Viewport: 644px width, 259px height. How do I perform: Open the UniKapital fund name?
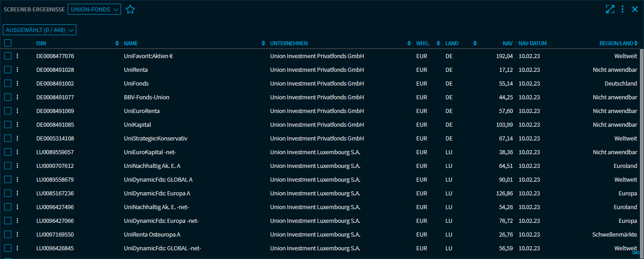pyautogui.click(x=137, y=125)
